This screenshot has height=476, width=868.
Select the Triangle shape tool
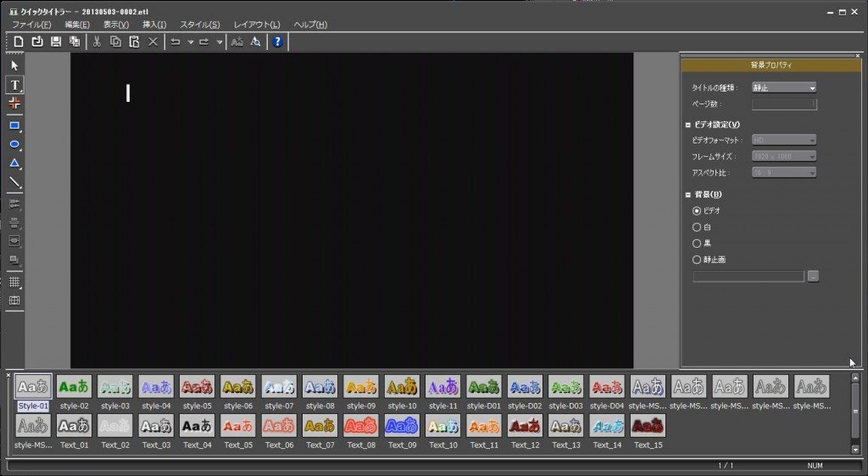pyautogui.click(x=15, y=164)
